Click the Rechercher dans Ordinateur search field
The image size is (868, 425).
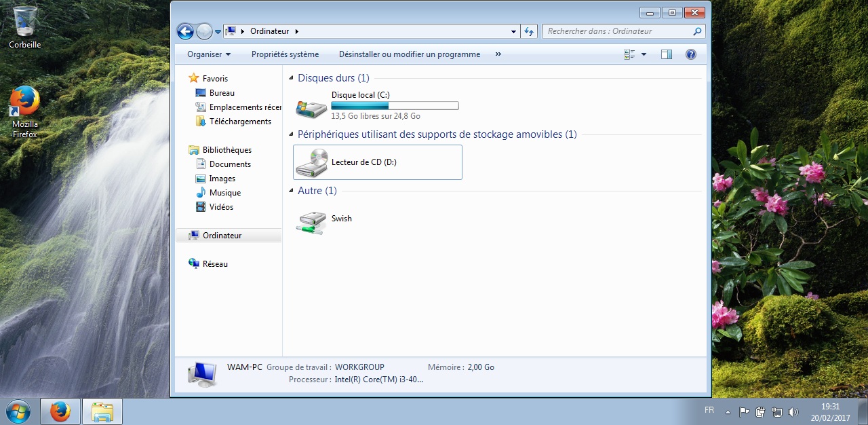617,31
